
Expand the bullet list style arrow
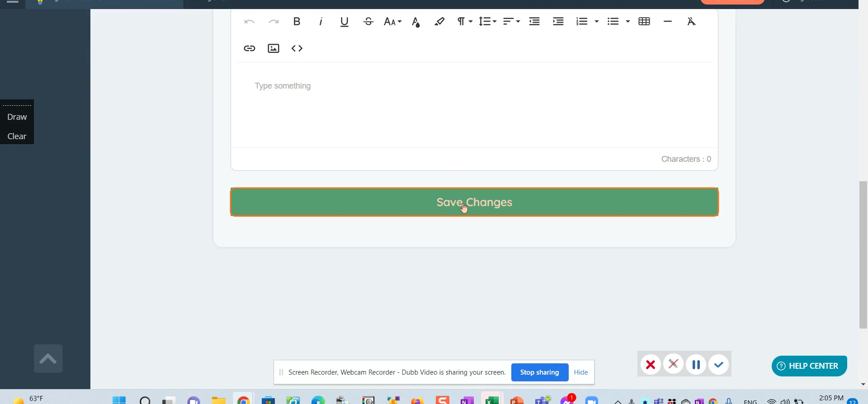(x=627, y=21)
